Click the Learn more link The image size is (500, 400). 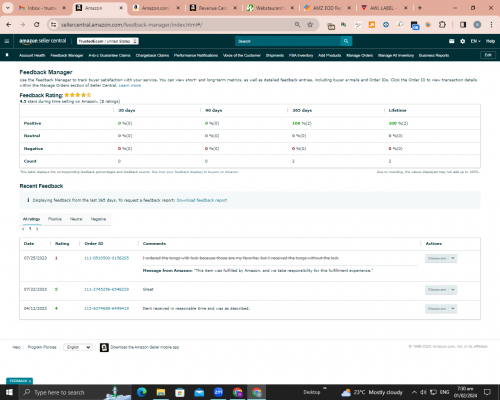click(x=130, y=86)
